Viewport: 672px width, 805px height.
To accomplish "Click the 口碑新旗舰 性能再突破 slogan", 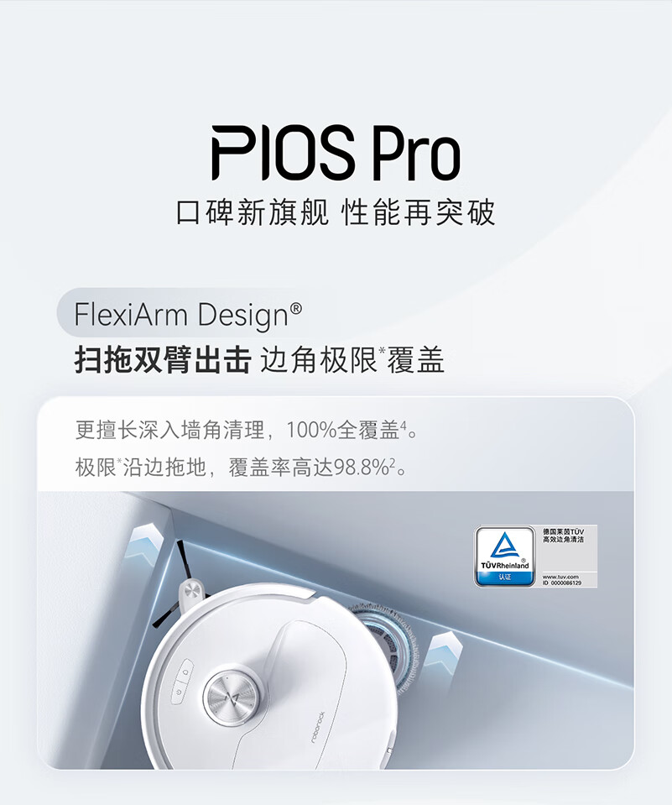I will [336, 212].
